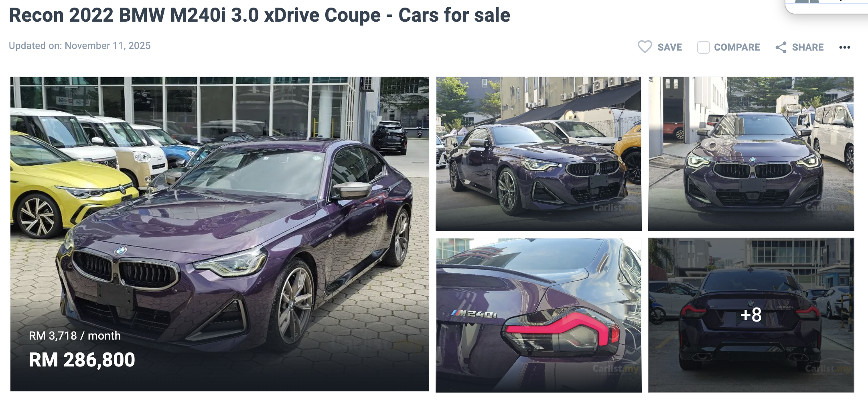
Task: Click the Updated on November 11, 2025 text
Action: coord(80,46)
